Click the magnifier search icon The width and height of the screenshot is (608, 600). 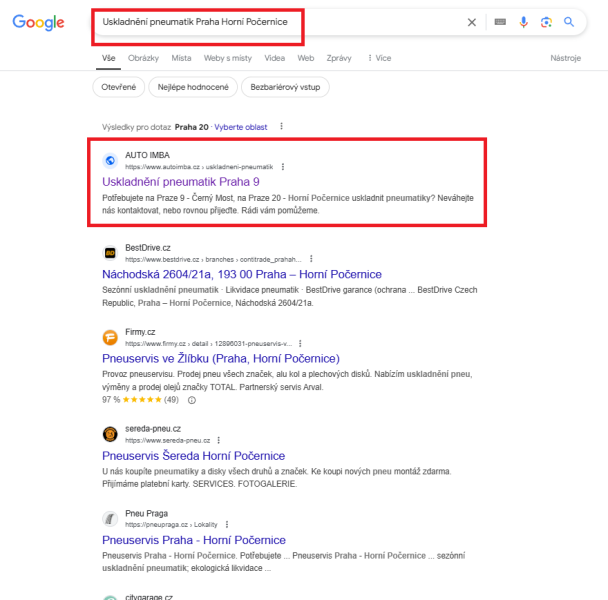click(569, 22)
